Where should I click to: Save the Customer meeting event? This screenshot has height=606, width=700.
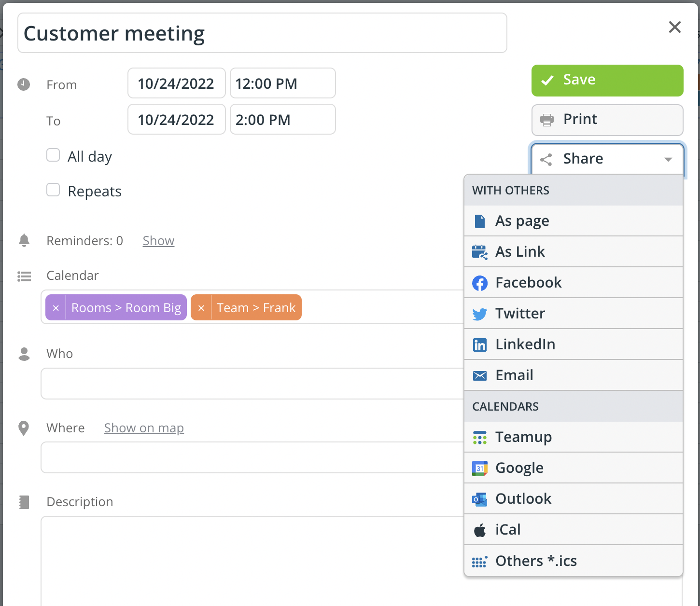pos(607,80)
